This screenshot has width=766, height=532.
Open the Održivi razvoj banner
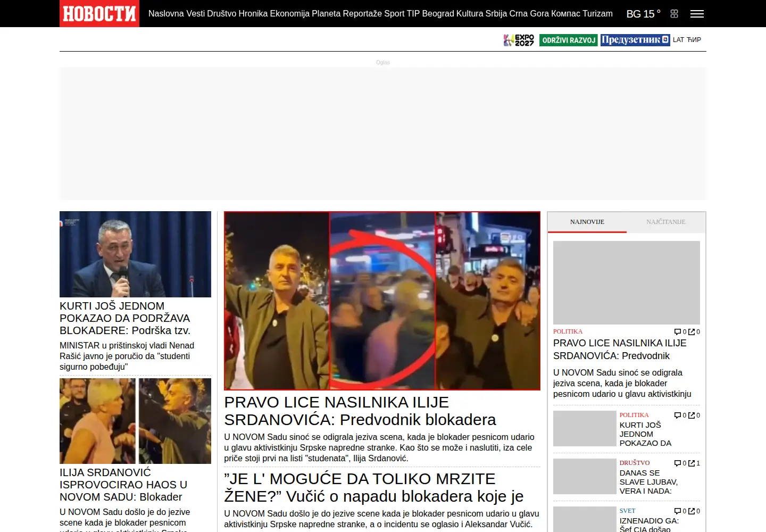click(569, 40)
